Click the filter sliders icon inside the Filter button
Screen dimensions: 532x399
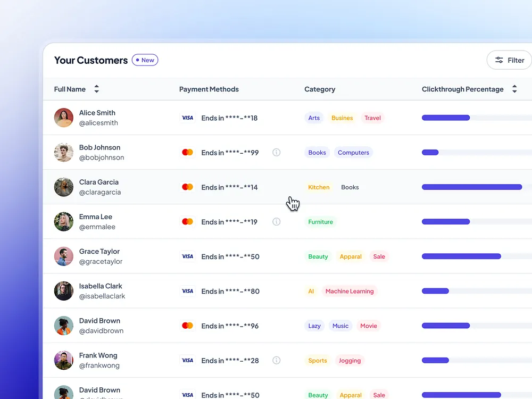pos(498,60)
